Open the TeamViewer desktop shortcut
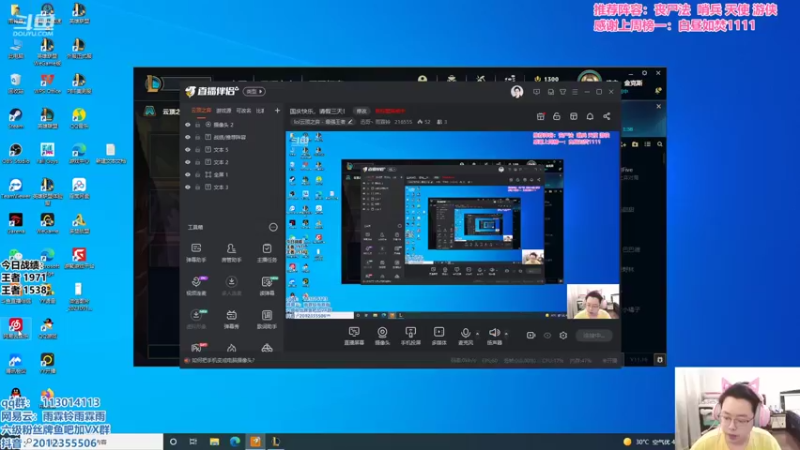Image resolution: width=800 pixels, height=450 pixels. click(16, 189)
